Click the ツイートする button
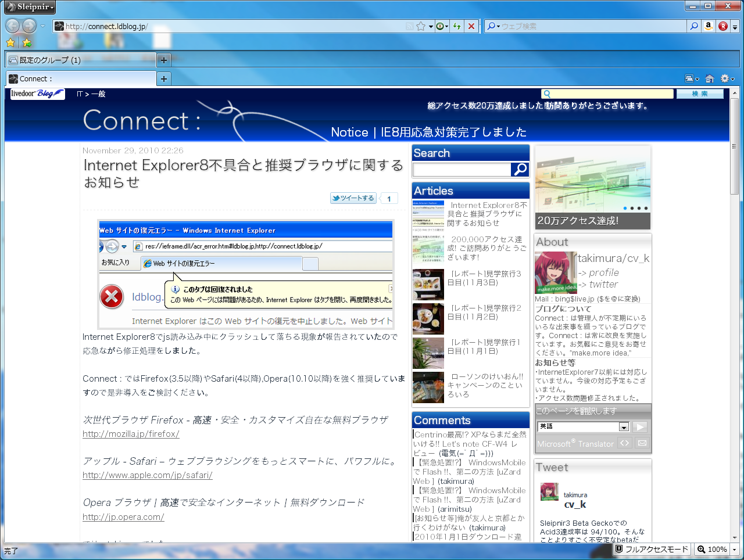This screenshot has height=560, width=744. [353, 198]
